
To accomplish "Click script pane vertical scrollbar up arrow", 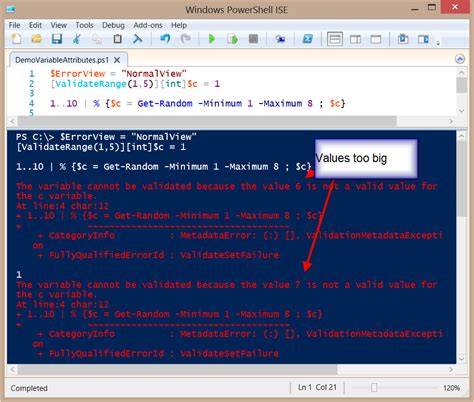I will click(x=461, y=72).
